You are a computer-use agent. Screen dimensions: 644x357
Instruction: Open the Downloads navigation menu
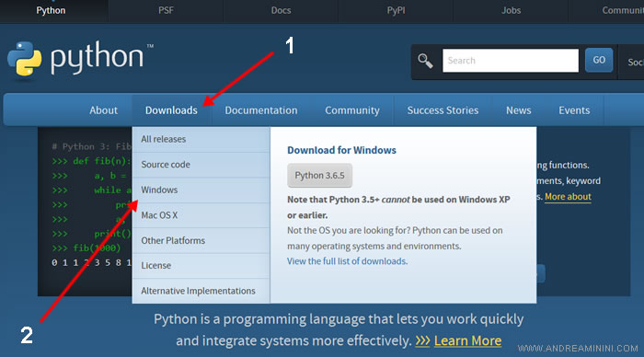coord(171,110)
